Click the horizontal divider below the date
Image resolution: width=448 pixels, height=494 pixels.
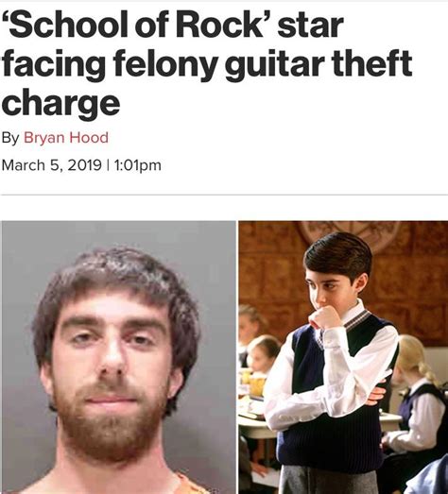tap(224, 195)
